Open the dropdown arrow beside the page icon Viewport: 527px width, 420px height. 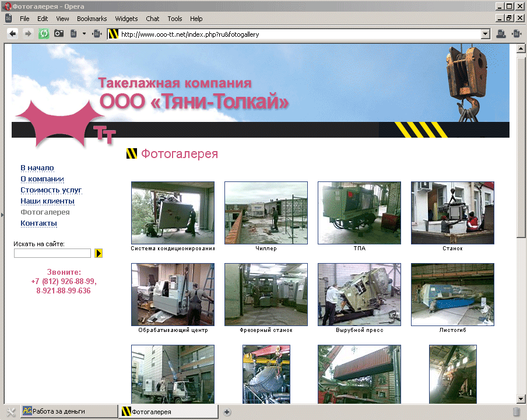[84, 34]
